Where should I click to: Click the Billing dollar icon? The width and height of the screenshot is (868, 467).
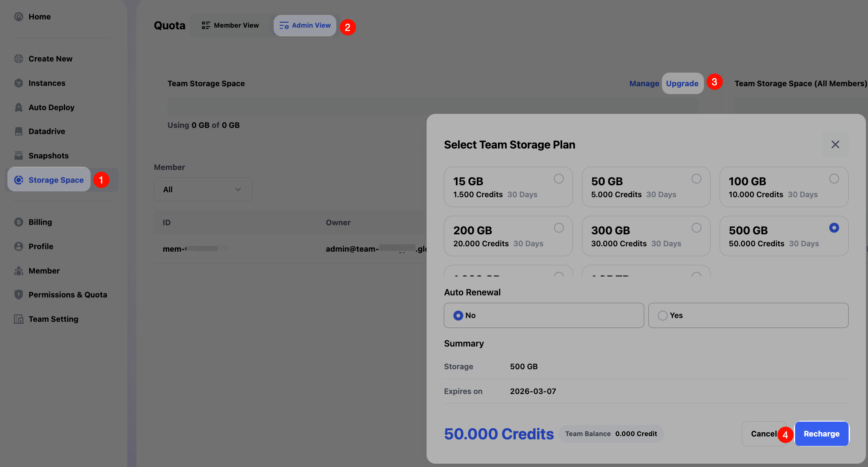coord(19,222)
